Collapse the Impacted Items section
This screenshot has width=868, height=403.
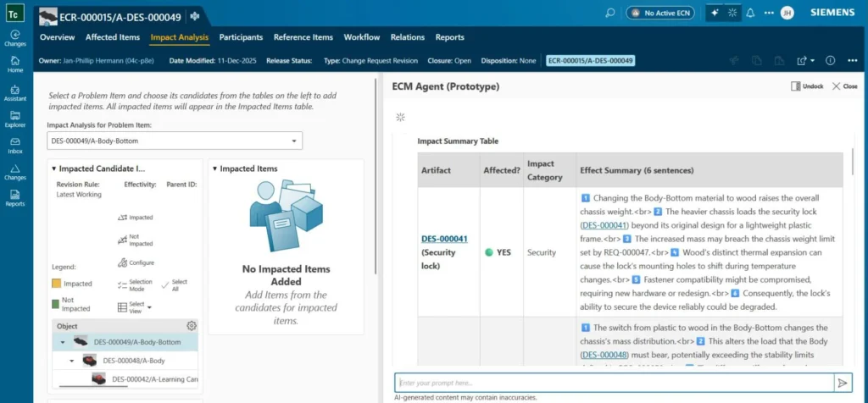point(215,168)
